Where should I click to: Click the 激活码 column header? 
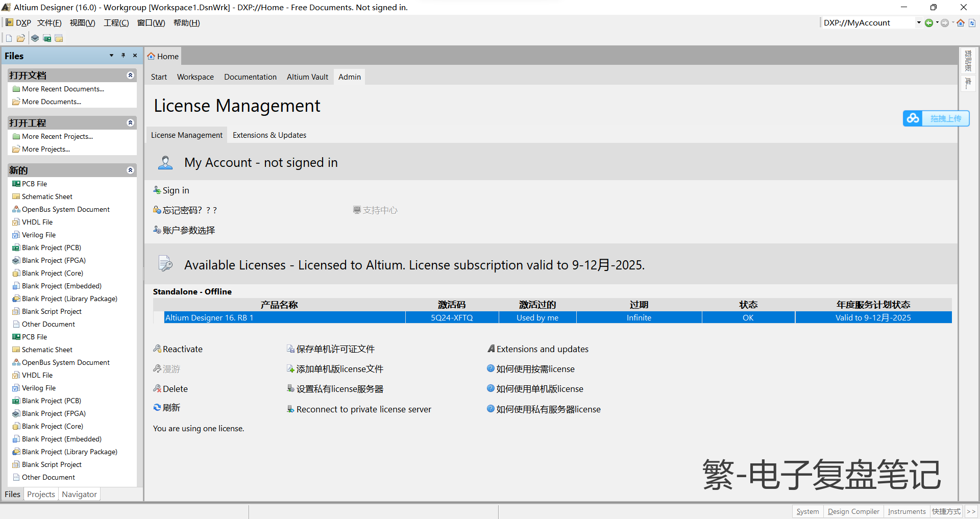(452, 305)
